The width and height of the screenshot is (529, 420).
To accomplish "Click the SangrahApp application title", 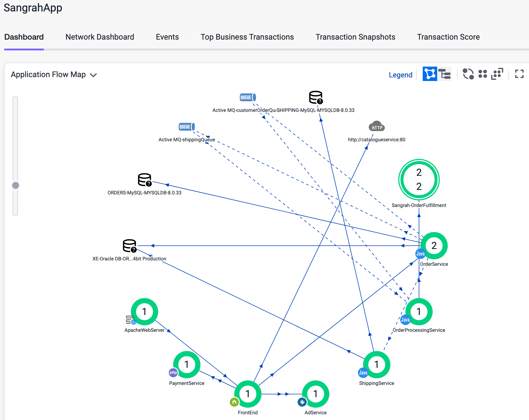I will pos(33,7).
